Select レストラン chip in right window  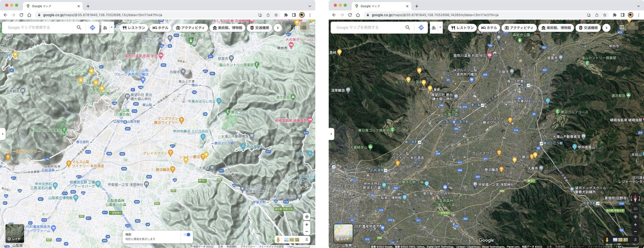[462, 28]
